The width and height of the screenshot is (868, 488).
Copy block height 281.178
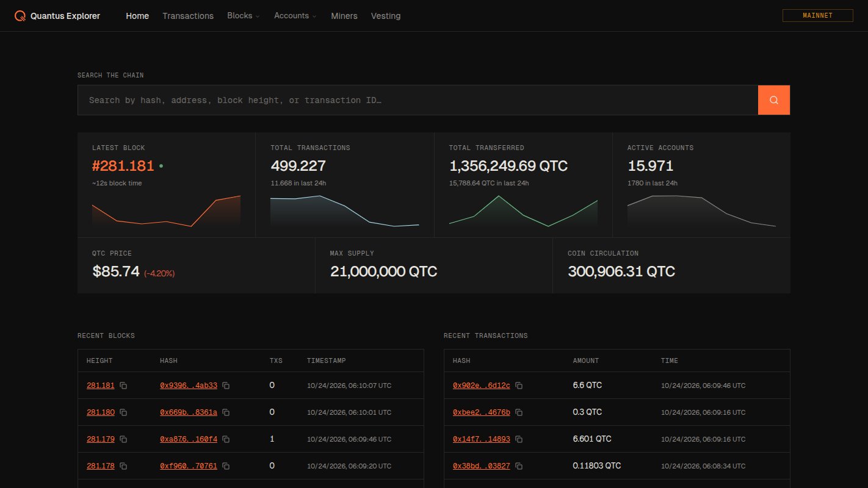click(x=123, y=466)
